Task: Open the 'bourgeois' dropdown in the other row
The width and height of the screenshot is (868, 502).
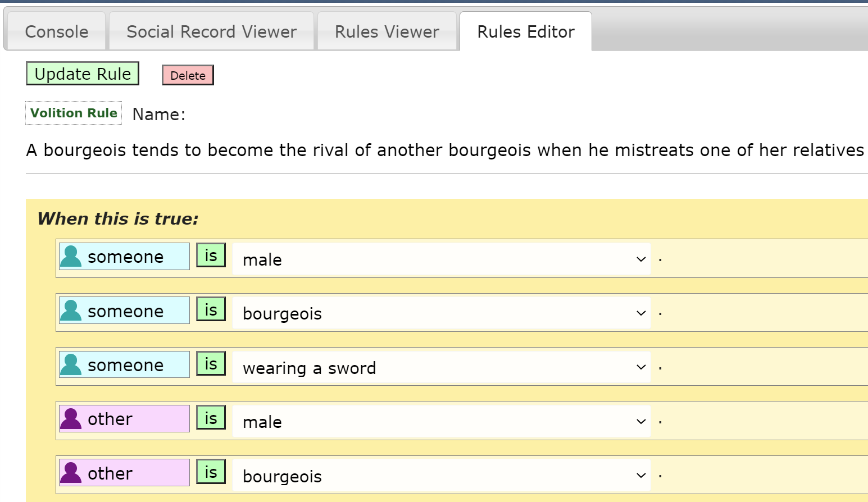Action: click(x=442, y=476)
